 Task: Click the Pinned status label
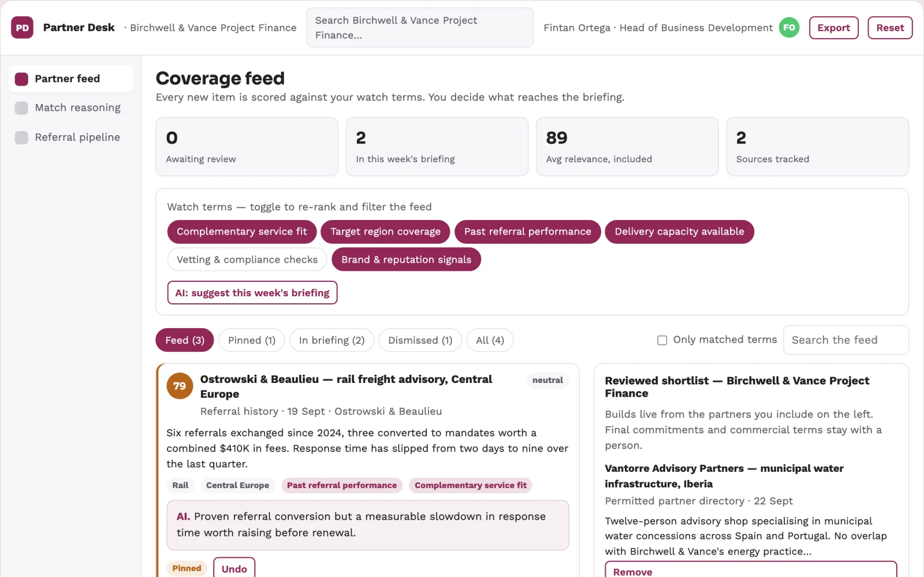(x=187, y=568)
